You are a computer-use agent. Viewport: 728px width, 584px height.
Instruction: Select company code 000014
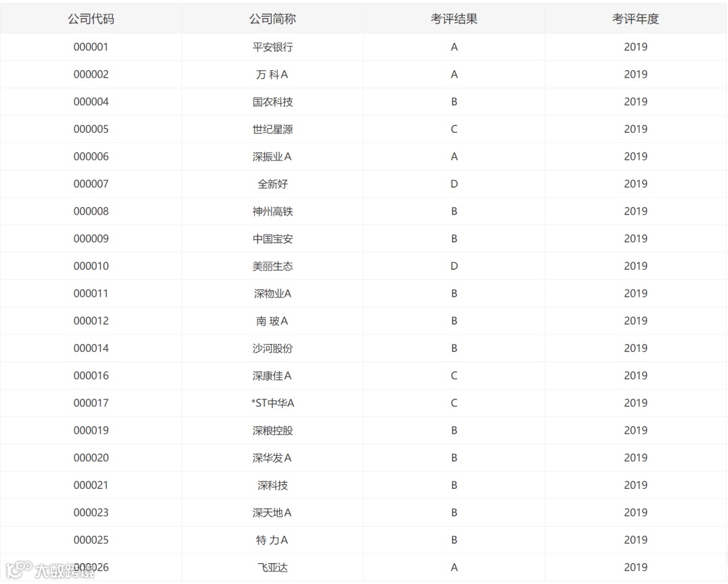(x=91, y=349)
